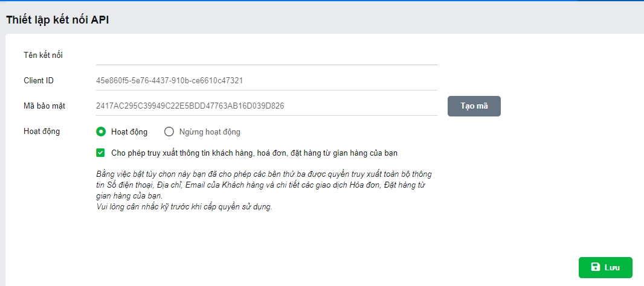This screenshot has height=286, width=644.
Task: Click the green 'Hoạt động' radio label text
Action: (x=129, y=132)
